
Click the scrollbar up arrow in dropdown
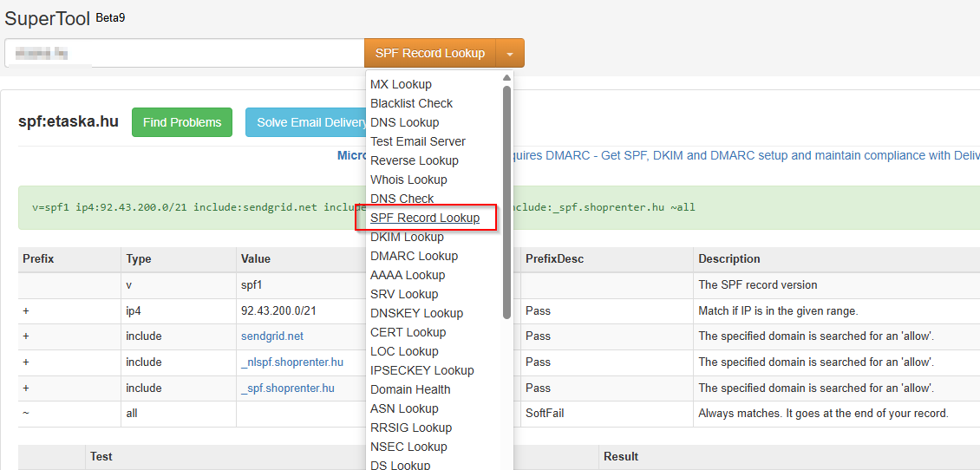coord(506,77)
